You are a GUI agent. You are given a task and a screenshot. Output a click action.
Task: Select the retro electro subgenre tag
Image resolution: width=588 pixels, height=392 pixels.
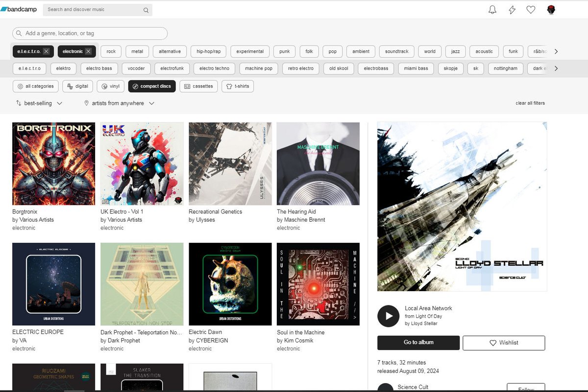point(301,69)
